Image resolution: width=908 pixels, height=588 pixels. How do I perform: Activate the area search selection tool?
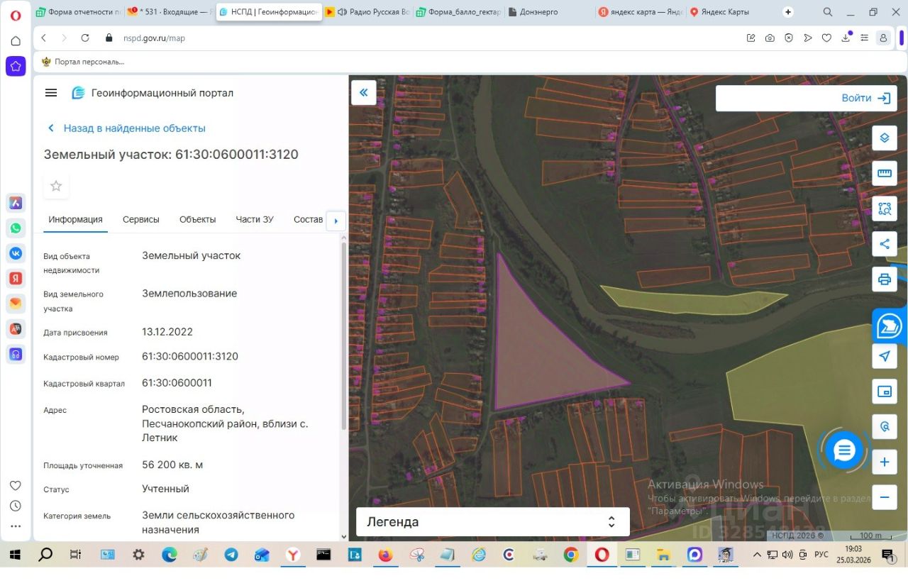click(x=884, y=209)
